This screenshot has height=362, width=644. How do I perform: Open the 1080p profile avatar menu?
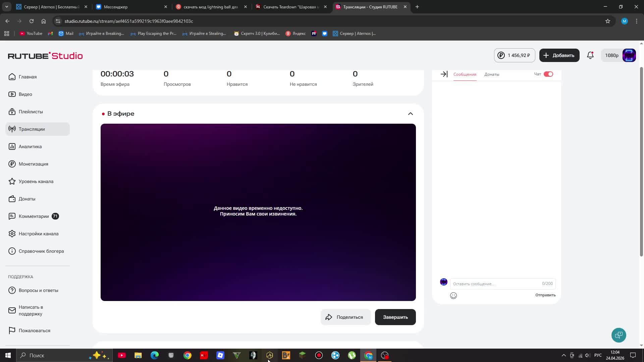point(629,55)
